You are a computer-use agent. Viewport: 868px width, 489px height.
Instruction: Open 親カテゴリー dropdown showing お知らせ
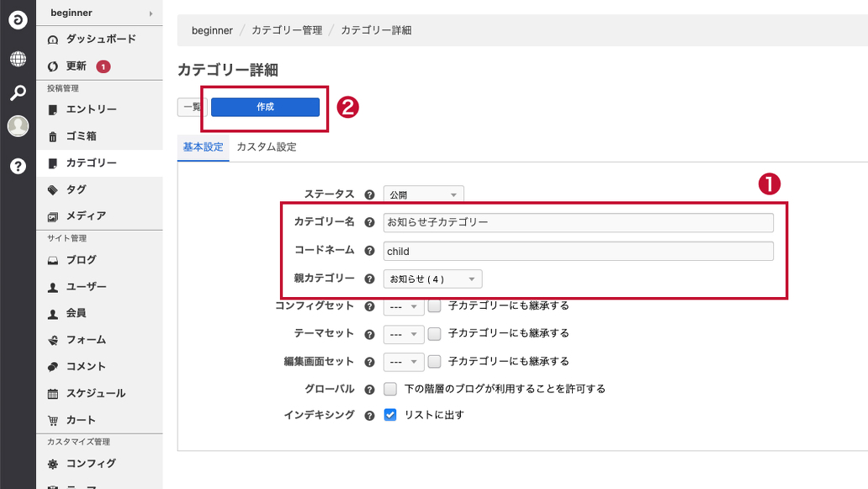point(432,279)
